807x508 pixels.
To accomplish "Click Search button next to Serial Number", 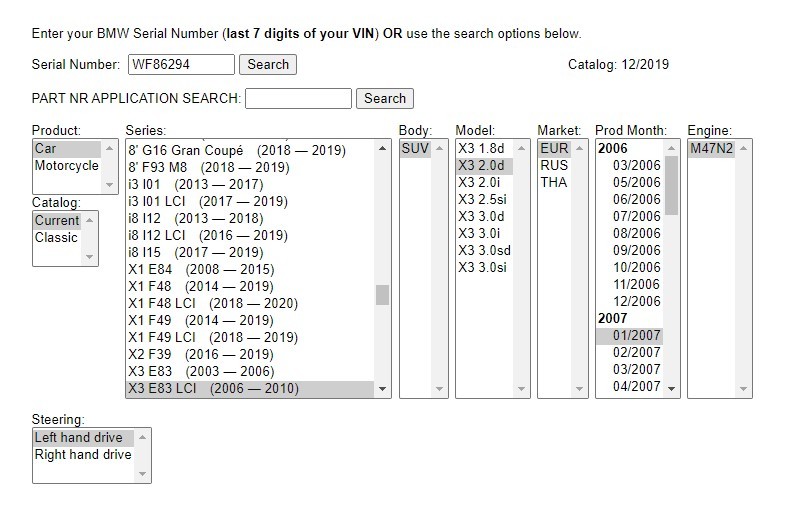I will tap(268, 64).
